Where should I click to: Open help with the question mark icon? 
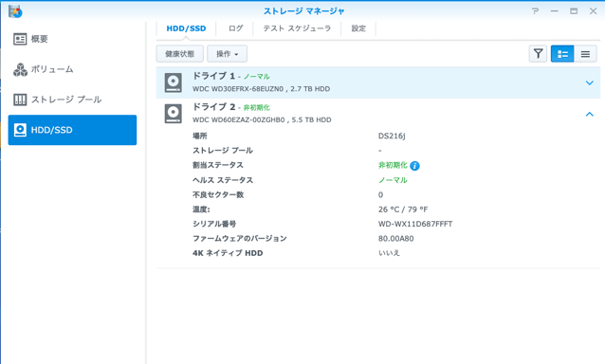(535, 11)
